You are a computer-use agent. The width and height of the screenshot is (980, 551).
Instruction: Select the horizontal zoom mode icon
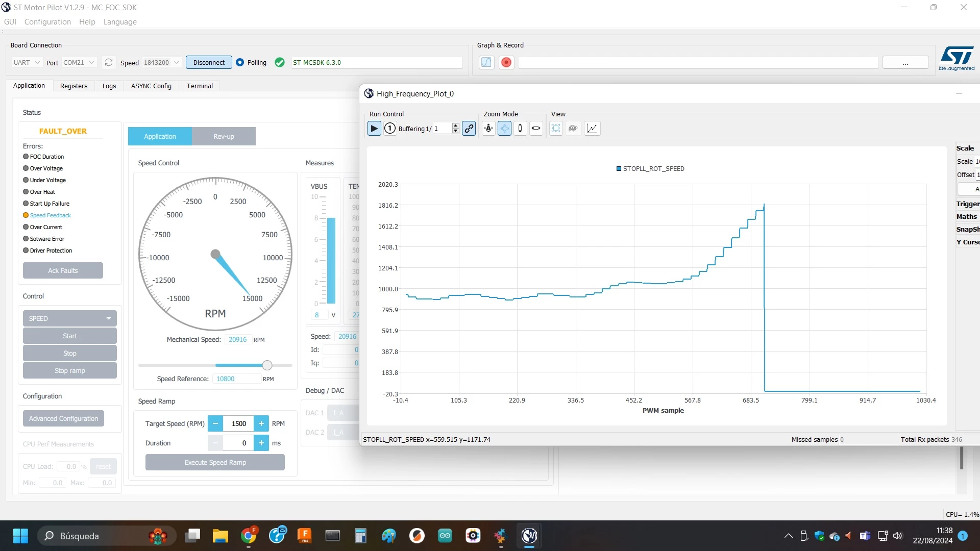click(536, 129)
